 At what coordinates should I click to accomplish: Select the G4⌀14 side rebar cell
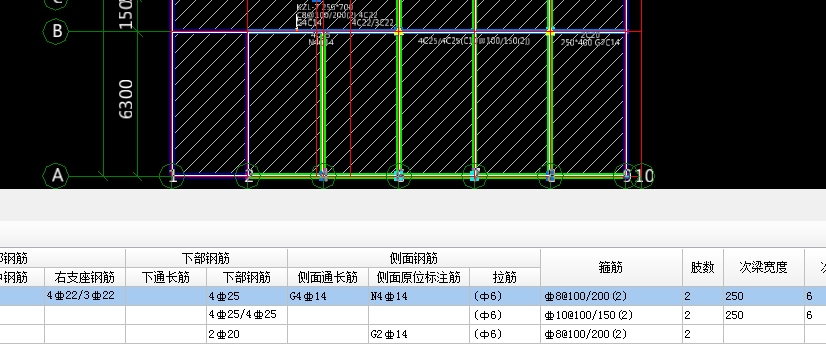point(328,296)
